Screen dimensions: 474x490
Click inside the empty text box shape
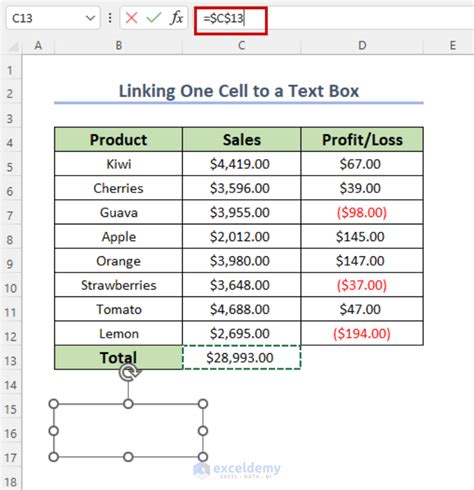click(128, 430)
